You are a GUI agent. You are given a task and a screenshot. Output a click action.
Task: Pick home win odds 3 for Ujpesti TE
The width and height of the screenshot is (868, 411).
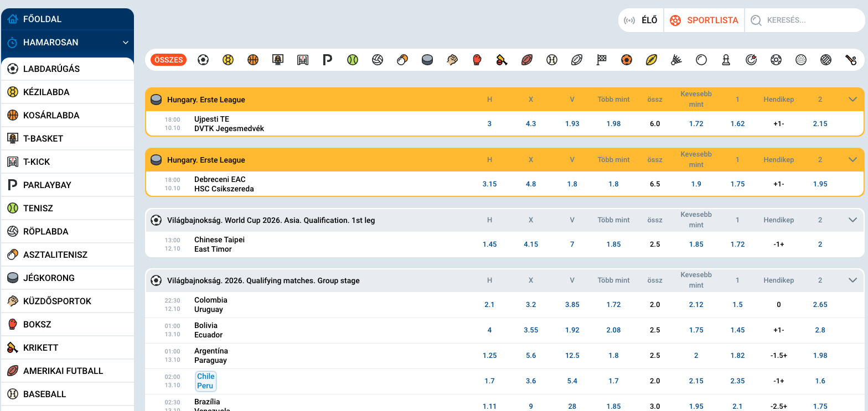489,124
